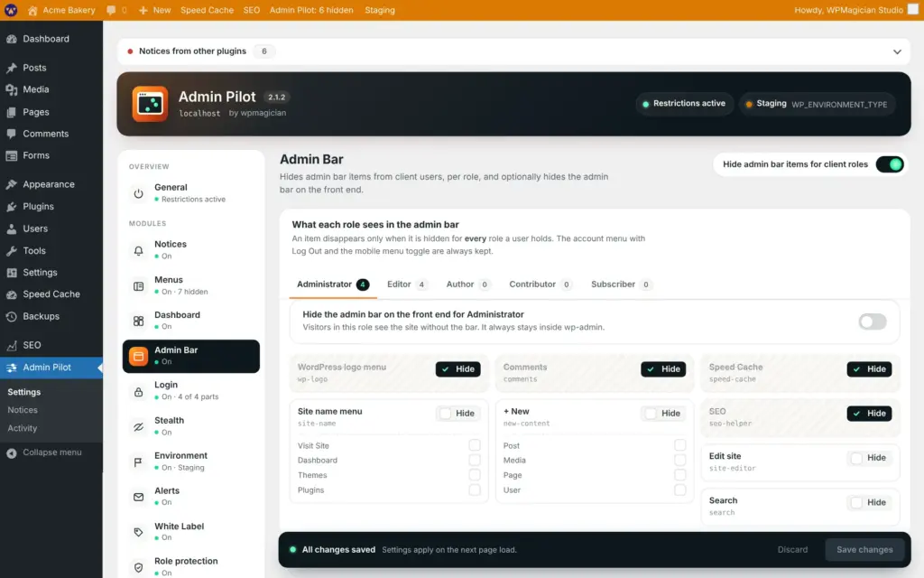Check the User sub-item checkbox
Screen dimensions: 924x578
coord(680,490)
